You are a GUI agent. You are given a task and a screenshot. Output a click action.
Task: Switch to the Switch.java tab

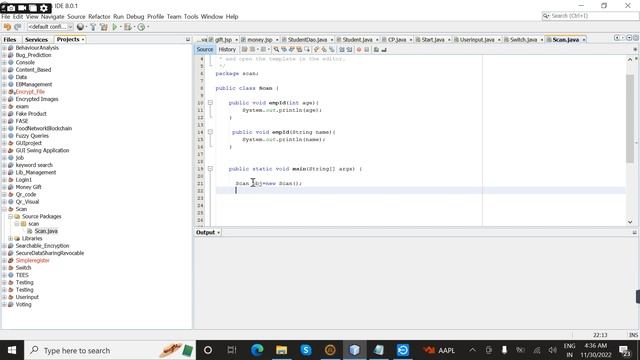[523, 40]
